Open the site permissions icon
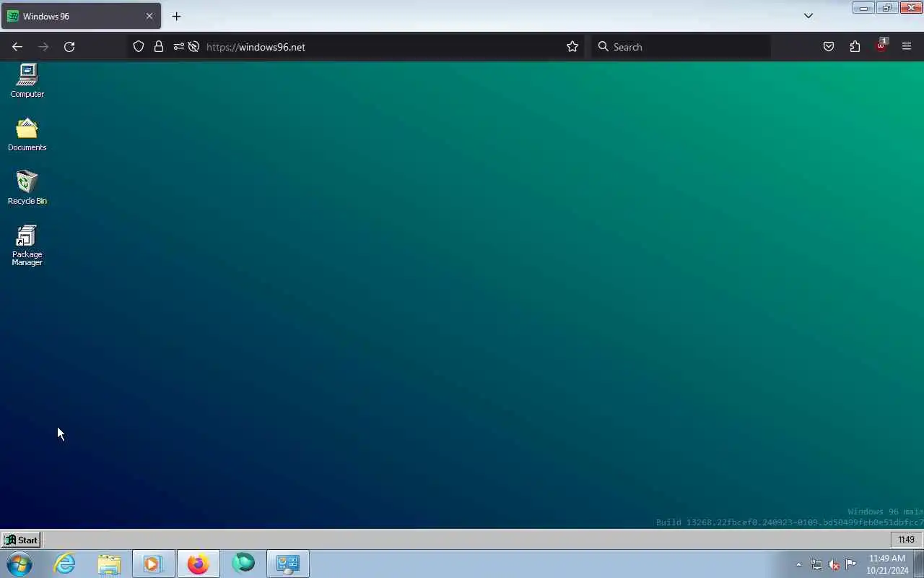Image resolution: width=924 pixels, height=578 pixels. (178, 47)
